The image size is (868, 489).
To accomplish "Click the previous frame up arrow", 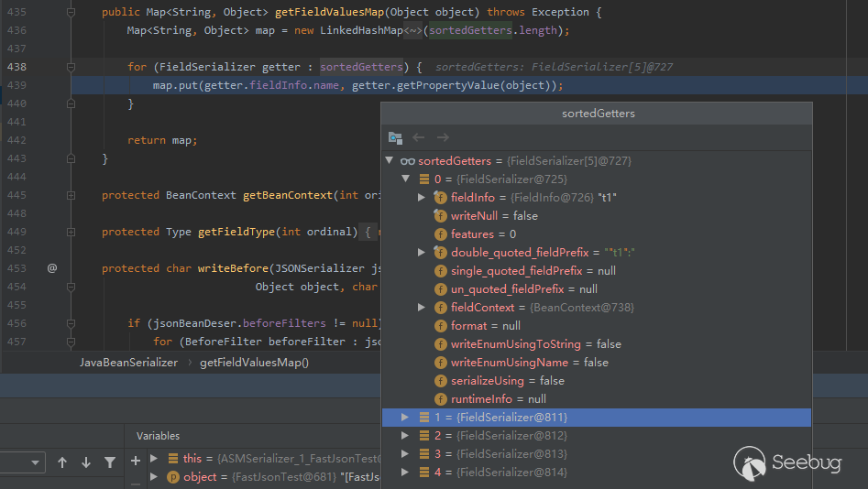I will pos(62,462).
